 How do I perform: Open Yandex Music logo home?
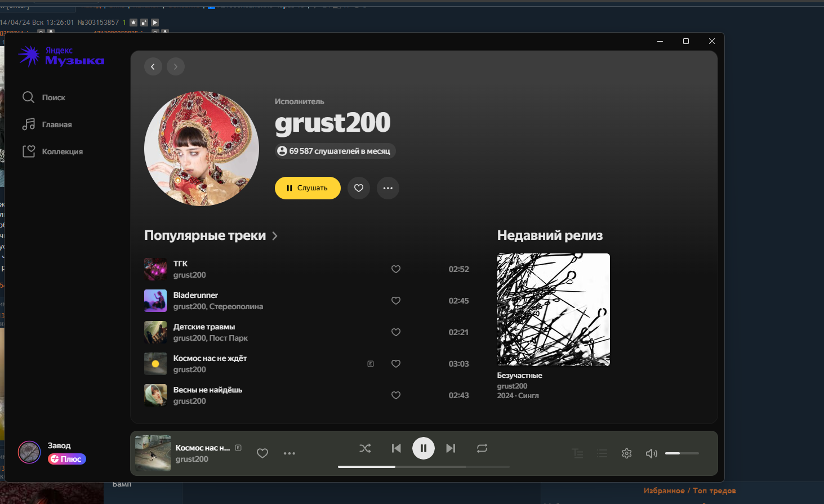point(61,56)
